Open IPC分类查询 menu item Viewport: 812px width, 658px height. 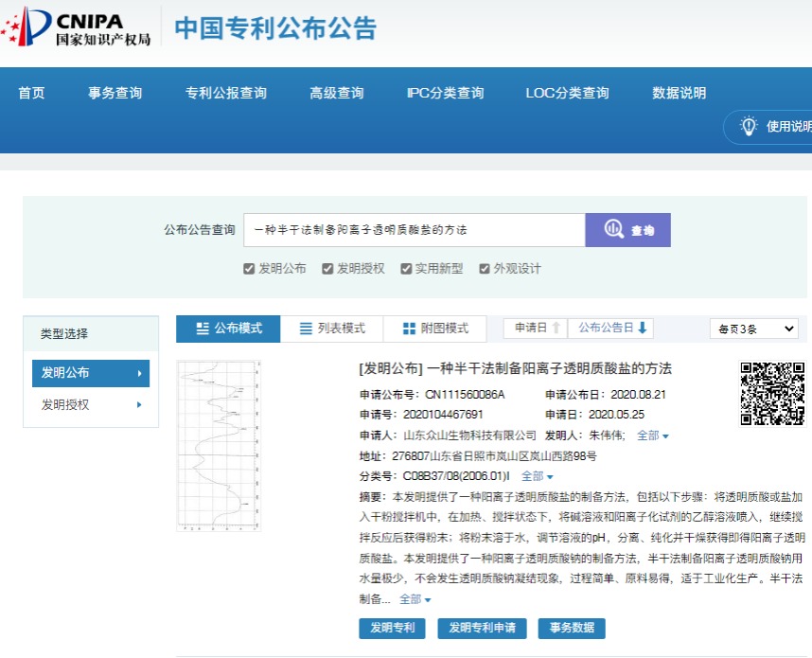click(x=445, y=93)
